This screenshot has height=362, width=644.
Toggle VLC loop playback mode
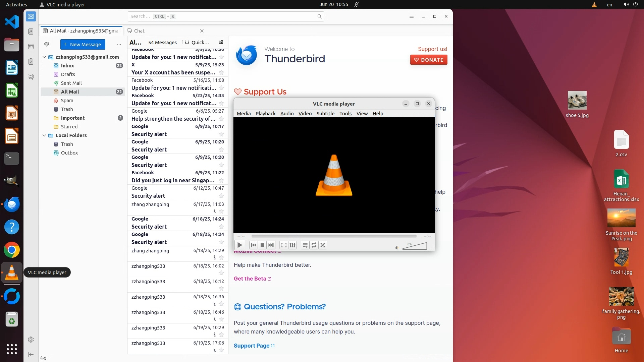point(314,245)
